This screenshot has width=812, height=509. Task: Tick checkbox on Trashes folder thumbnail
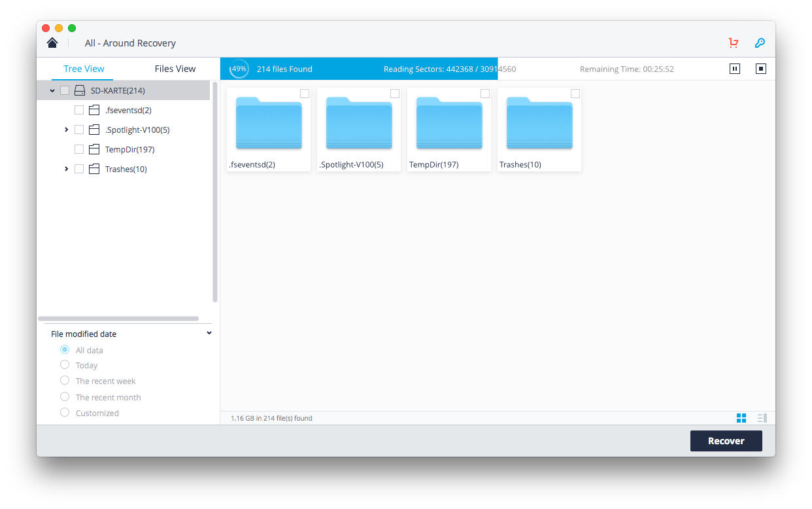coord(575,94)
